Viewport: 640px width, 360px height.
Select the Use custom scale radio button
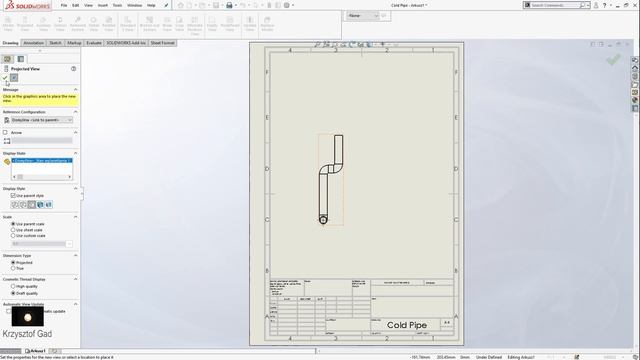click(x=13, y=236)
